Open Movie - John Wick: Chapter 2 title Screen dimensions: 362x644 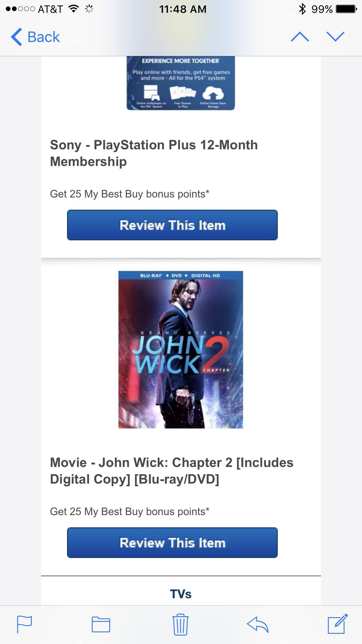pos(172,471)
